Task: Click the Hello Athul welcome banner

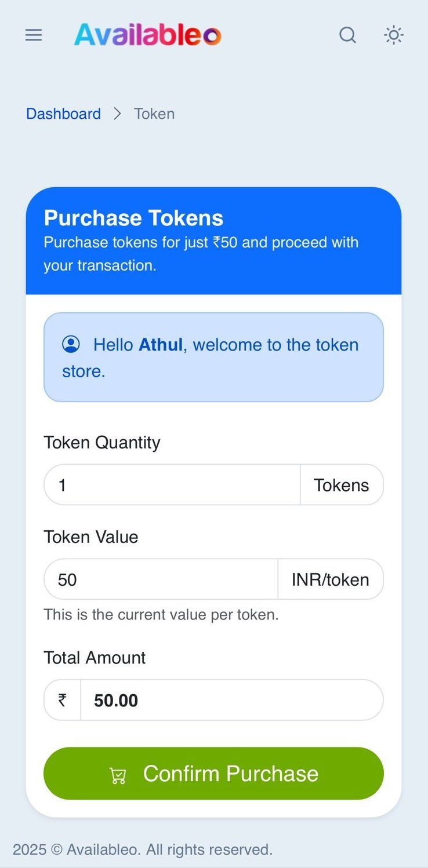Action: (x=213, y=358)
